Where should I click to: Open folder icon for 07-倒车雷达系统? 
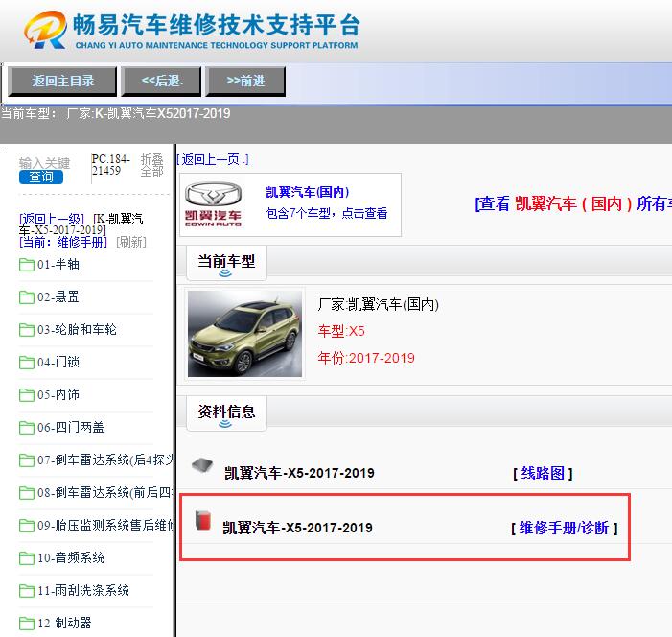pos(27,460)
